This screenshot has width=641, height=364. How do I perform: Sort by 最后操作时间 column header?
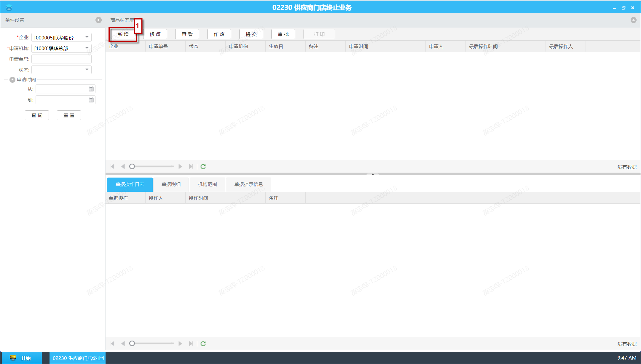[506, 47]
